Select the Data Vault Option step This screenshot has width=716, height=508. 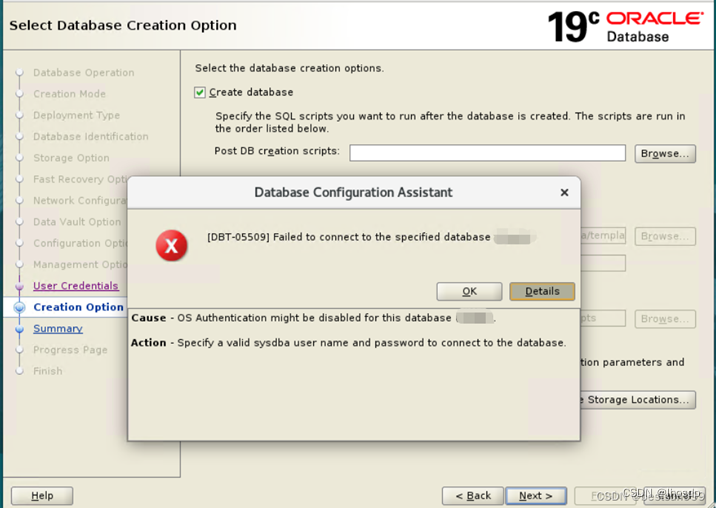point(77,222)
